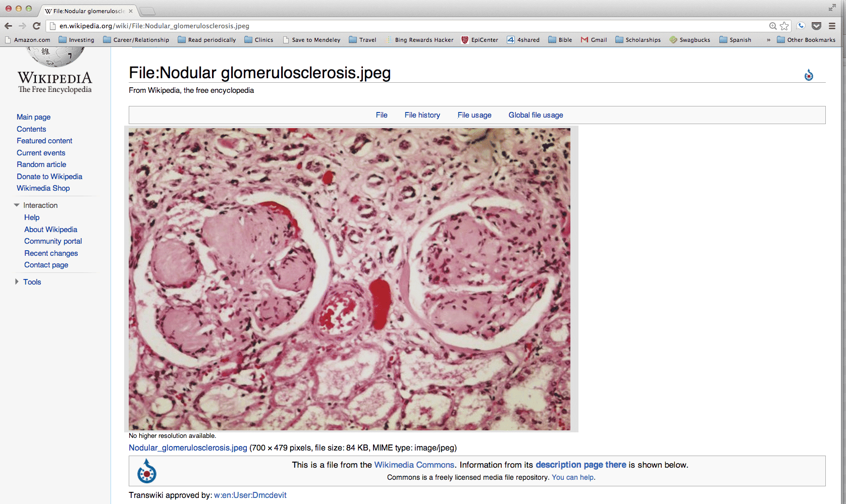Open Current events

(41, 153)
